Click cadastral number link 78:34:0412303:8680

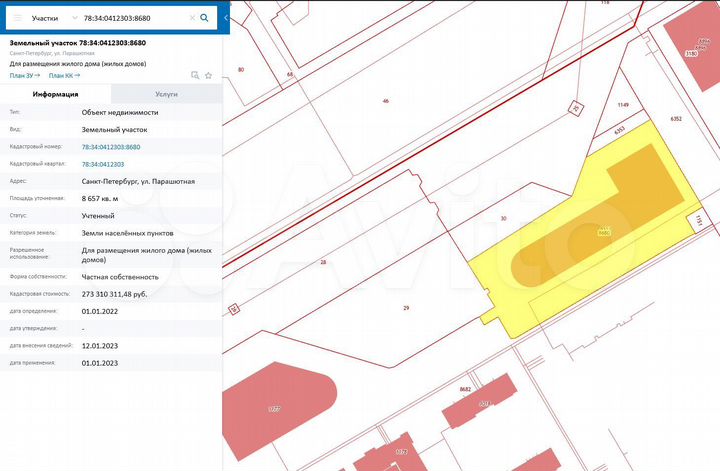point(111,146)
